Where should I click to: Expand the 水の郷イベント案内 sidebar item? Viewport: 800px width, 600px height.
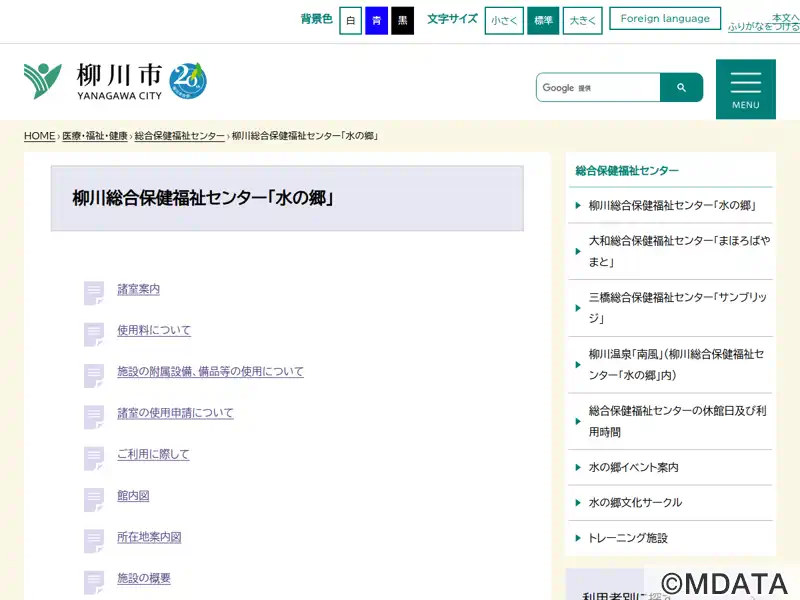(633, 467)
